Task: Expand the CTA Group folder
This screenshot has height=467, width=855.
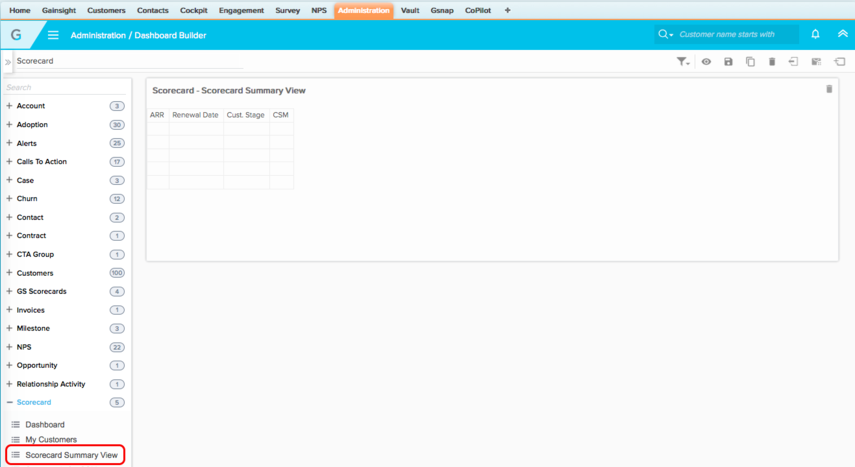Action: pos(9,254)
